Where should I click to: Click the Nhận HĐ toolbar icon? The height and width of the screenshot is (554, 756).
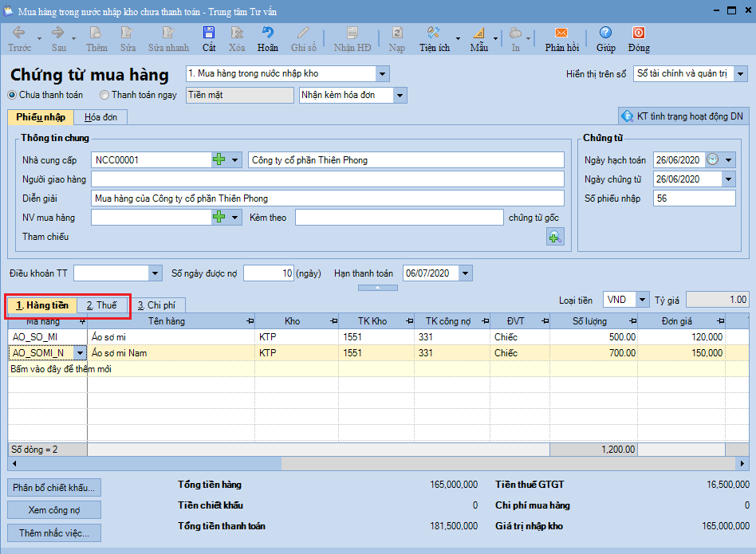coord(352,33)
